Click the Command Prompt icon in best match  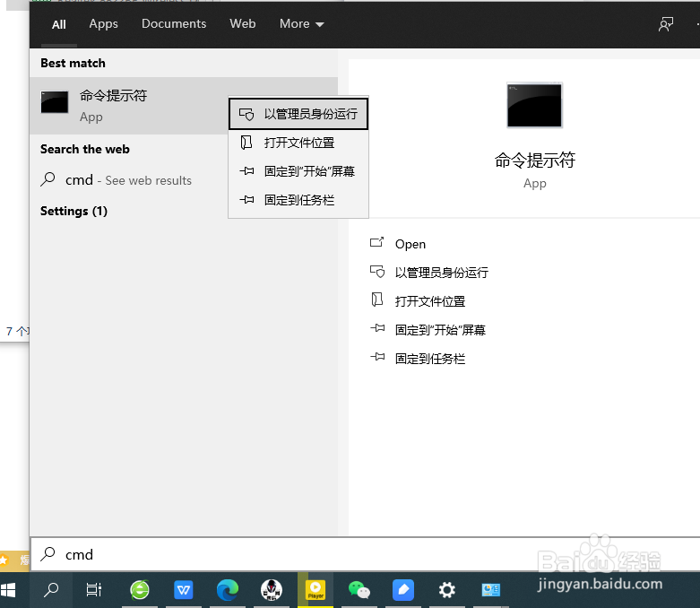(55, 102)
